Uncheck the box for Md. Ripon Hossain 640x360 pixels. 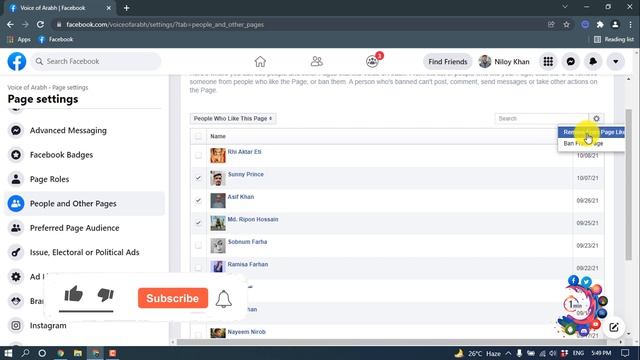[x=198, y=223]
